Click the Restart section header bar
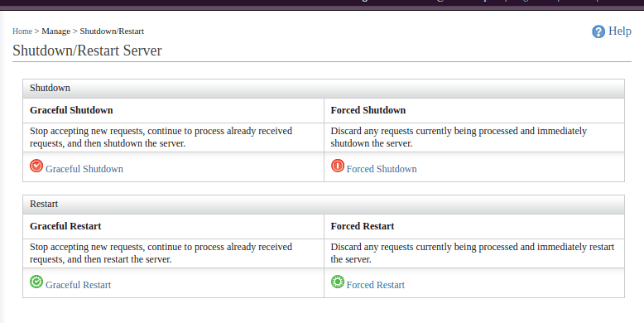The width and height of the screenshot is (644, 323). point(324,205)
